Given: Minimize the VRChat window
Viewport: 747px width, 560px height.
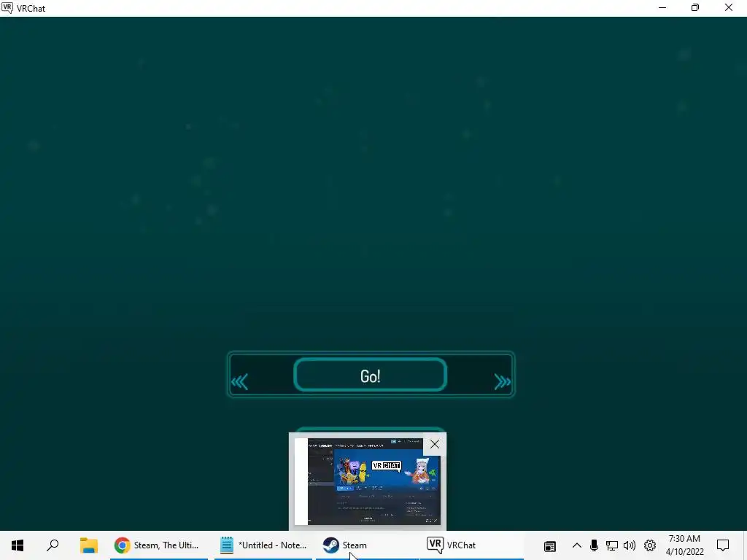Looking at the screenshot, I should click(662, 7).
